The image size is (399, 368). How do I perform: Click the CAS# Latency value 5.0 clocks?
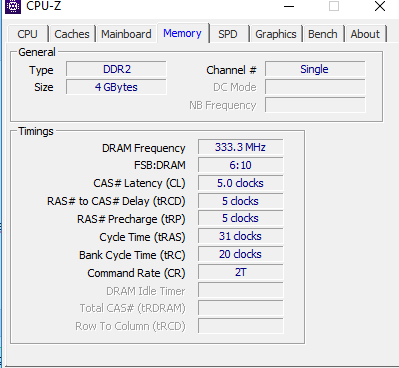[240, 183]
